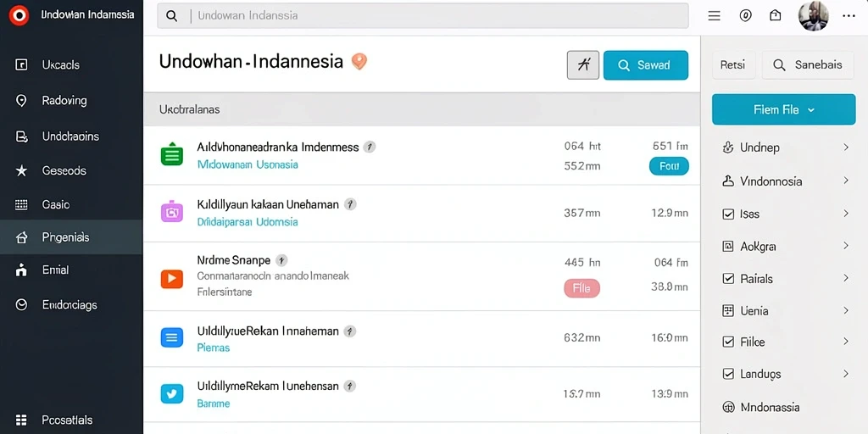Click the Undnep icon in right panel
Viewport: 868px width, 434px height.
point(728,147)
